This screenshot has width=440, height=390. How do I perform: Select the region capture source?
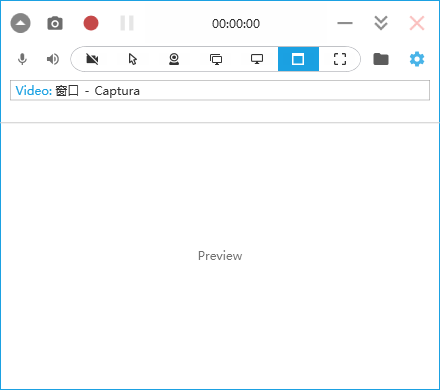tap(340, 59)
